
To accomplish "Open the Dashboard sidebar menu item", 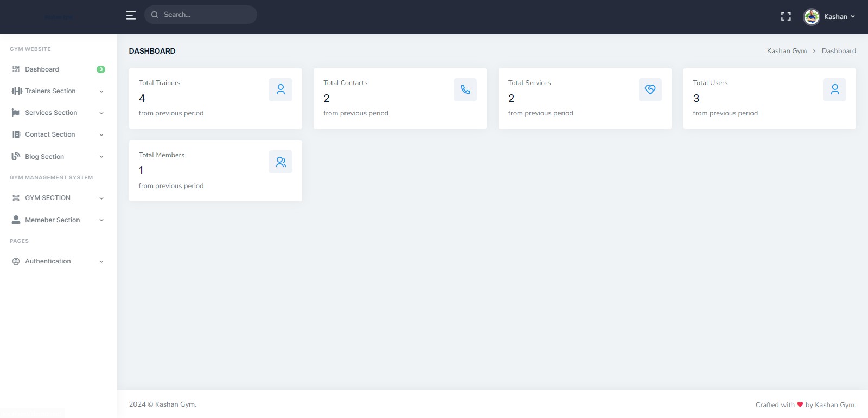I will 42,69.
